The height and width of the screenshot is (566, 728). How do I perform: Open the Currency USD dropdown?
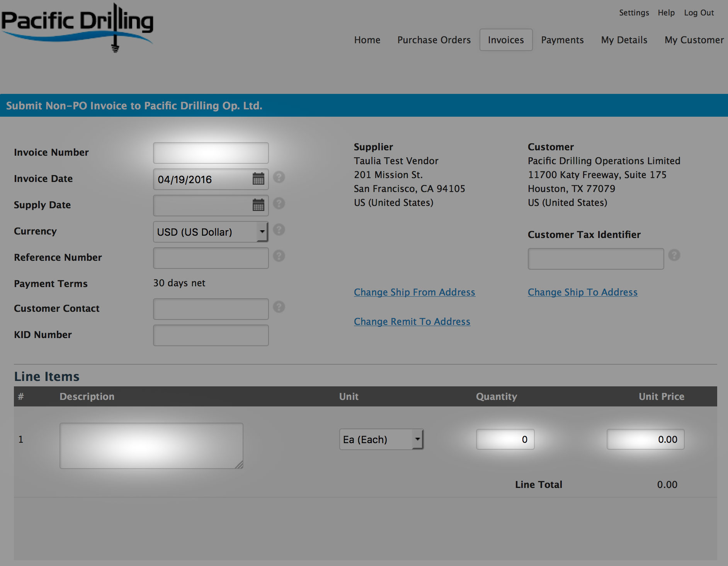pos(211,232)
